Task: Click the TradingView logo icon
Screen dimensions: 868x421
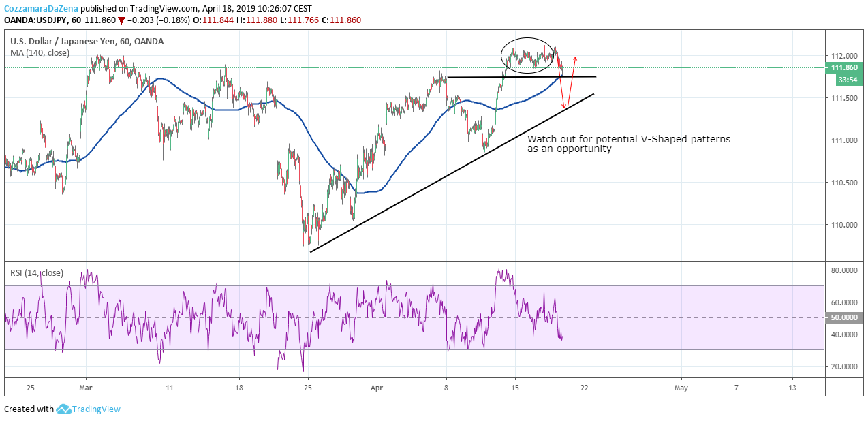Action: tap(64, 409)
